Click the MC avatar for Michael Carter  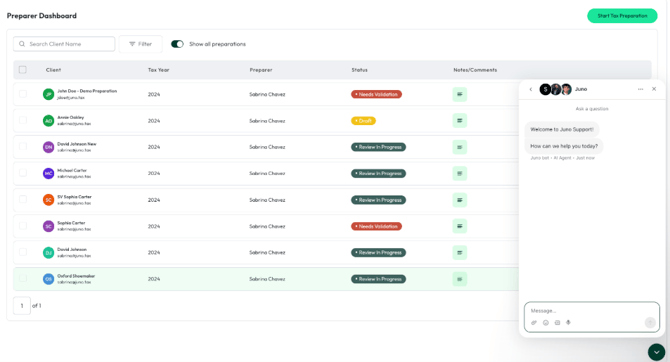point(48,174)
